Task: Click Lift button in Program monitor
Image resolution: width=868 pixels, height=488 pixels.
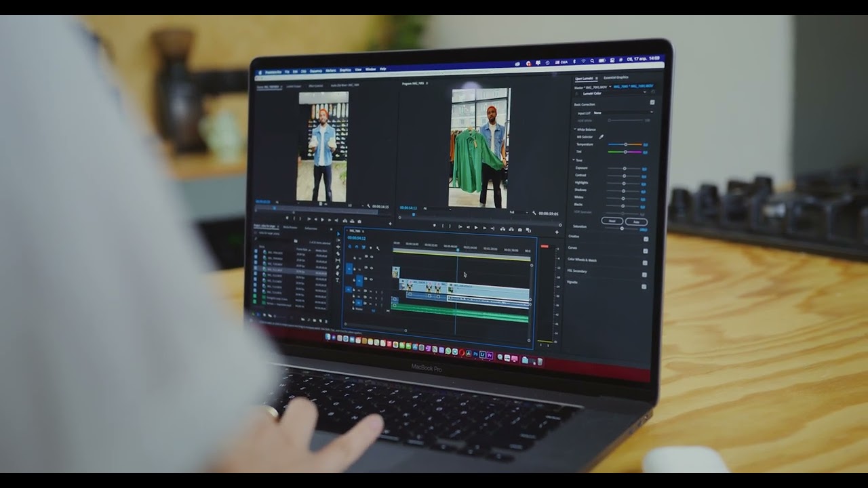Action: coord(502,229)
